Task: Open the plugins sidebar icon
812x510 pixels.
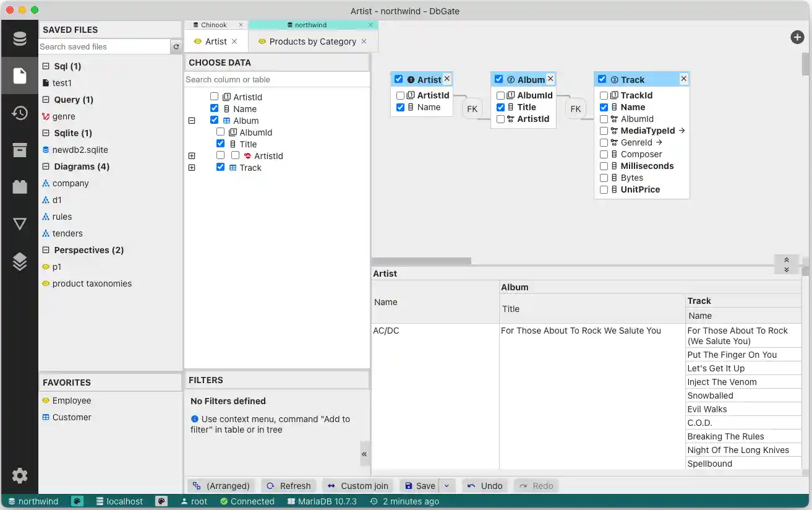Action: point(20,186)
